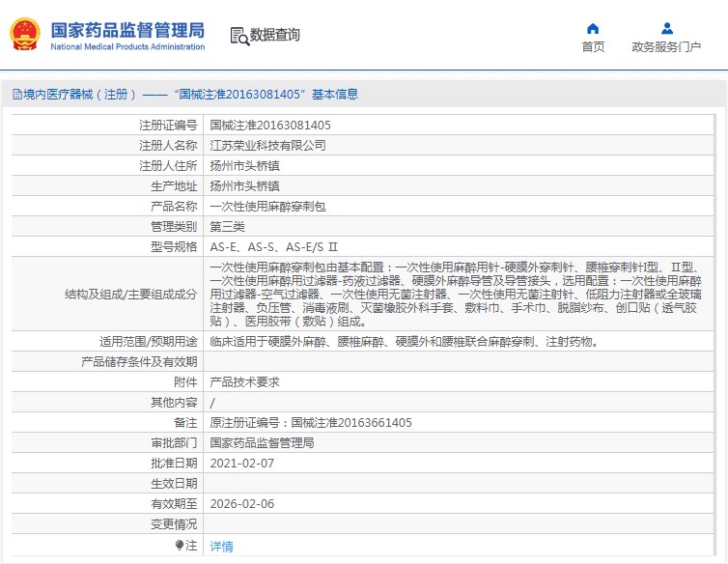Select registration number 国械注准20163081405 value

(x=270, y=125)
